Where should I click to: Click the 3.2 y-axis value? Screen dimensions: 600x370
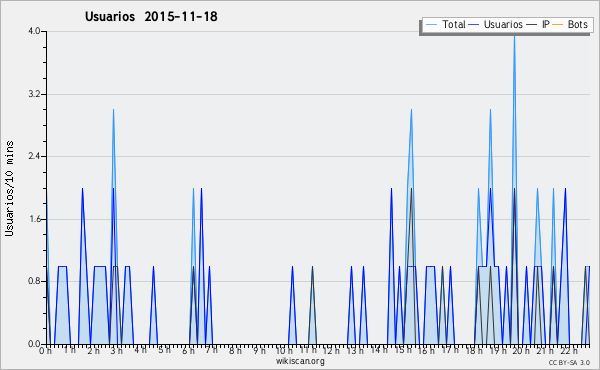(x=34, y=94)
